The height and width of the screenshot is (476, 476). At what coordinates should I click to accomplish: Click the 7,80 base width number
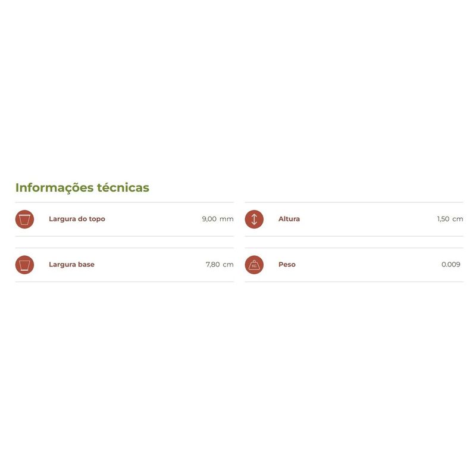pyautogui.click(x=213, y=265)
